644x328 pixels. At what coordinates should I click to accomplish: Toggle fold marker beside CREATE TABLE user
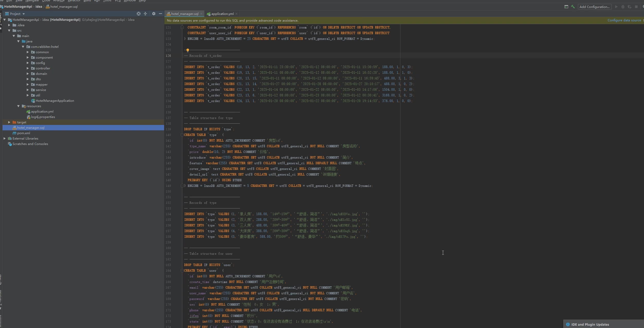coord(182,270)
